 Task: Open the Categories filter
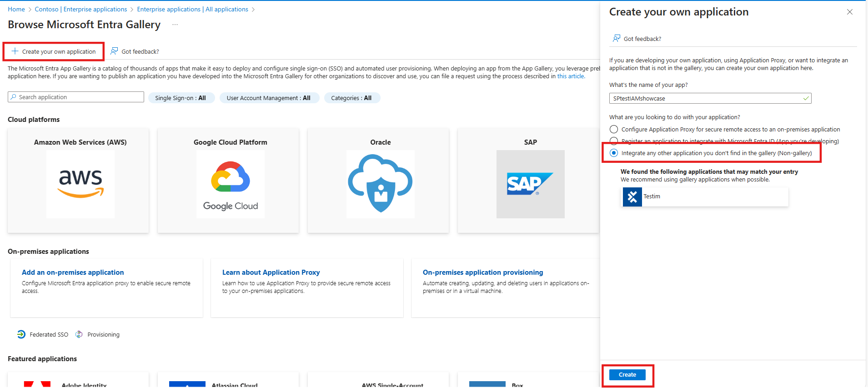tap(352, 98)
